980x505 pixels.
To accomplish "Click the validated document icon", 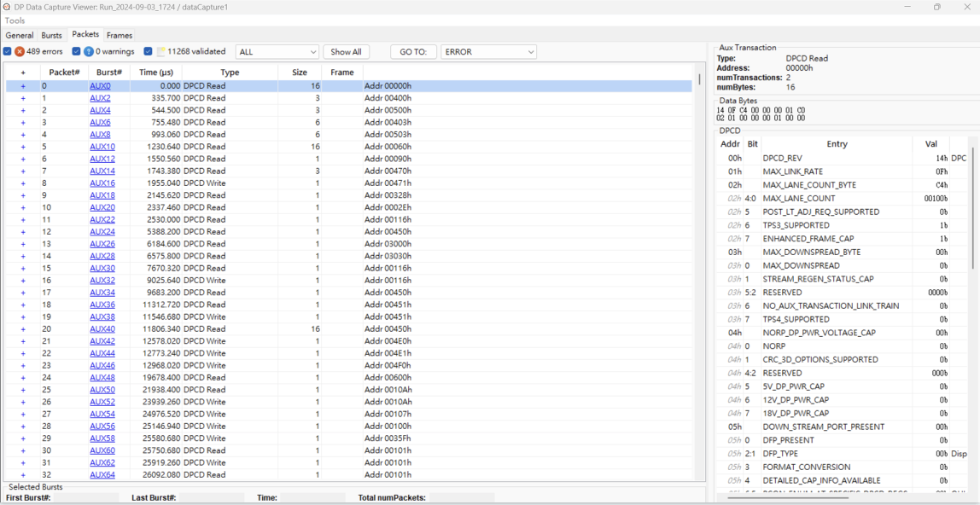I will 160,51.
